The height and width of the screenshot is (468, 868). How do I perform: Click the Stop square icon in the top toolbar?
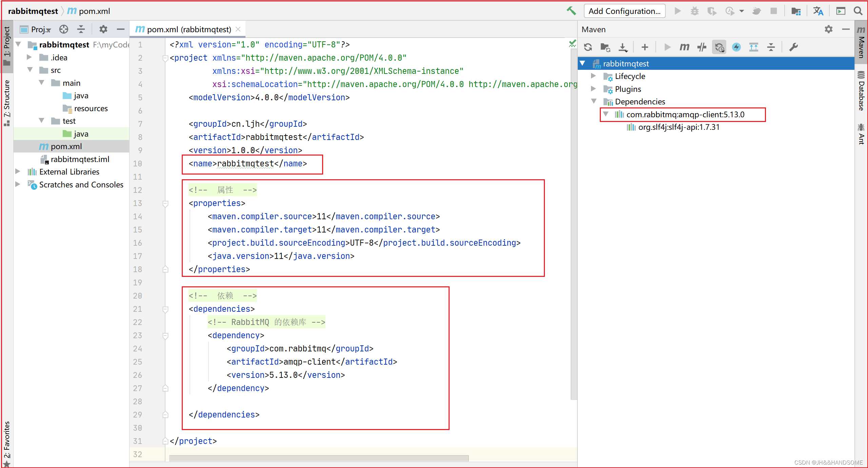pos(774,11)
